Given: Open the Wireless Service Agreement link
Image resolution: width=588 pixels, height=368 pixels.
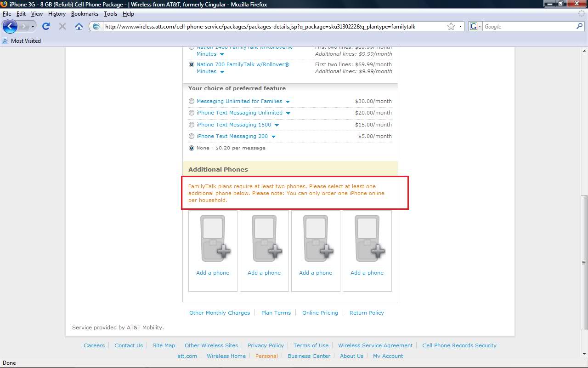Looking at the screenshot, I should point(375,345).
